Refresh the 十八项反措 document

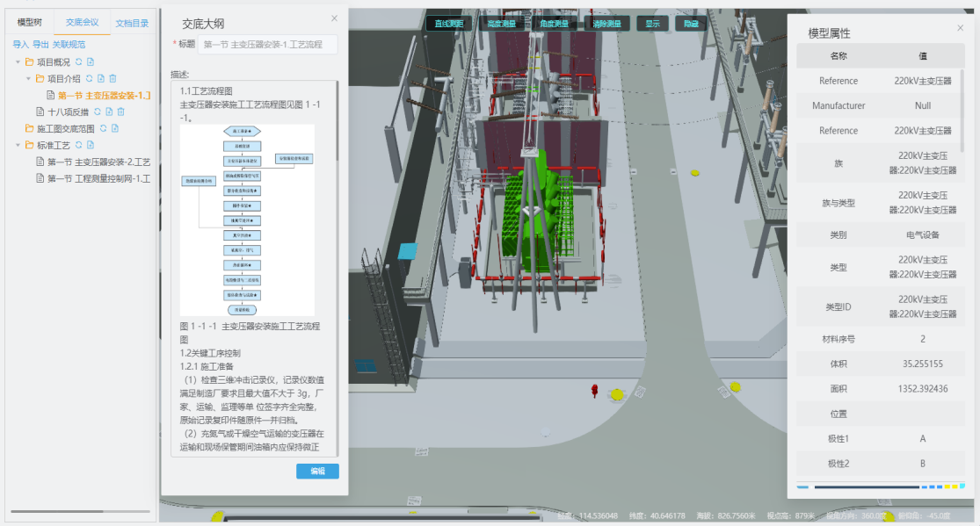point(98,112)
